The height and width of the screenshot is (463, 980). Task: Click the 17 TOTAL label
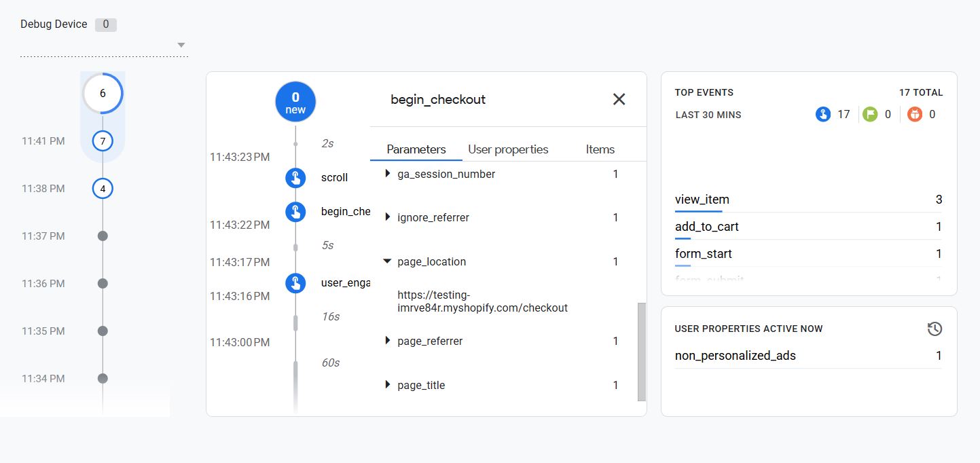[921, 92]
